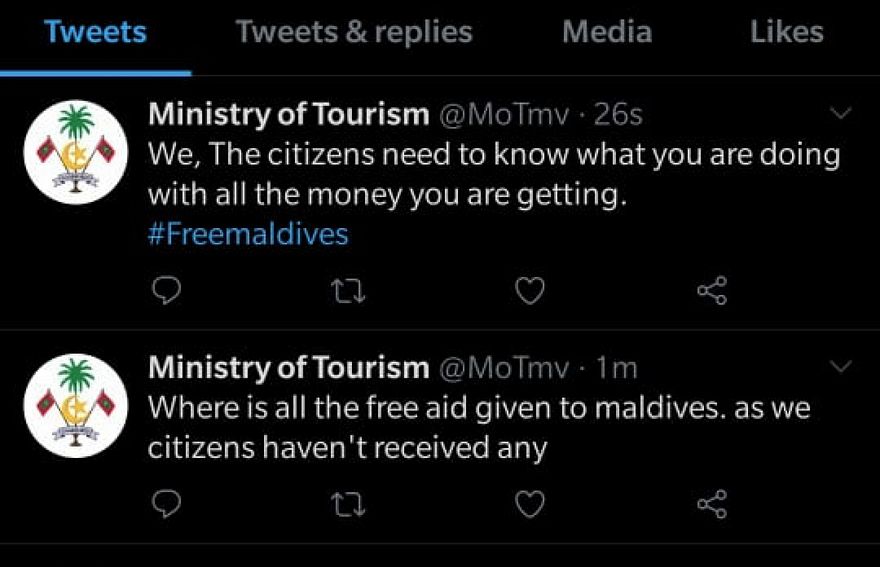The width and height of the screenshot is (880, 567).
Task: Share the free aid tweet
Action: pyautogui.click(x=711, y=504)
